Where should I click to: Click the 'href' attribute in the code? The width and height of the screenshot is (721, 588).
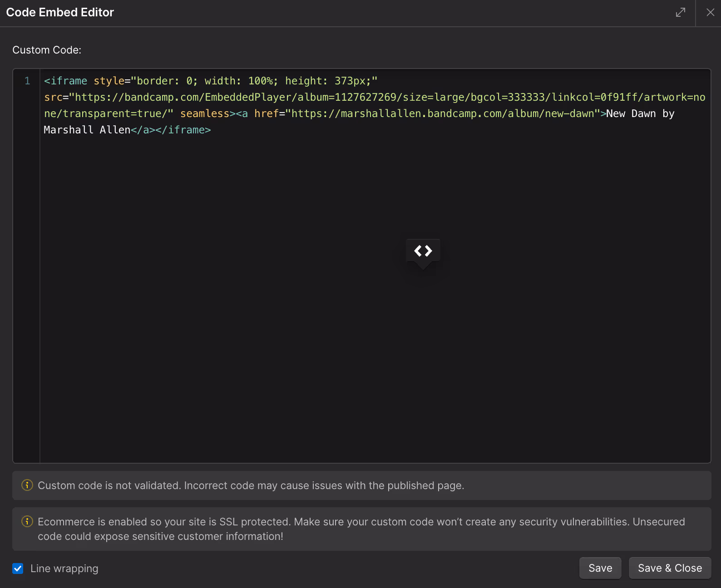[x=266, y=113]
